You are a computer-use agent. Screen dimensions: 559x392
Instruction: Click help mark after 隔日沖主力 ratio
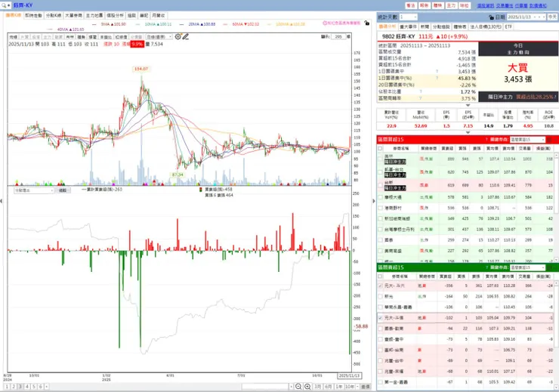pos(555,97)
